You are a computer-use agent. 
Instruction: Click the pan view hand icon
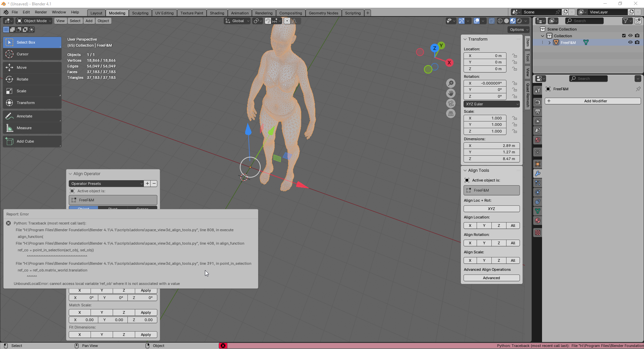click(x=451, y=93)
